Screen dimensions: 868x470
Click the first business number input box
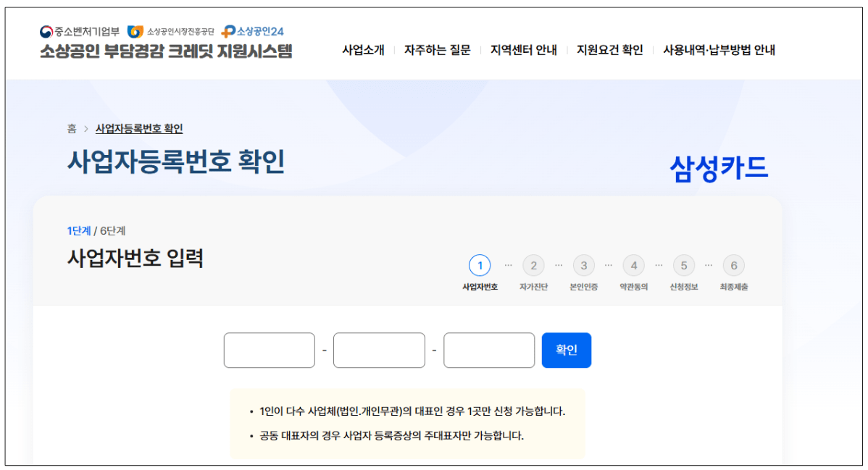(269, 350)
